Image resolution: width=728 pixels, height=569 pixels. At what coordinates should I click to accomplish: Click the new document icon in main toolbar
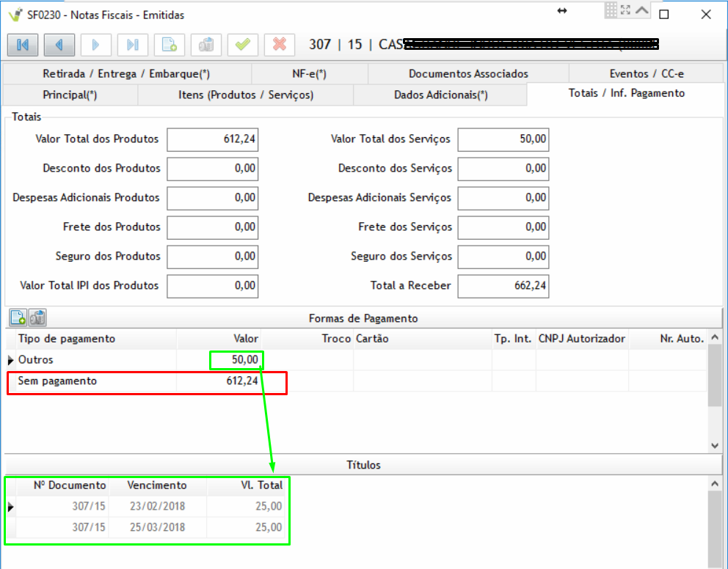click(x=170, y=45)
